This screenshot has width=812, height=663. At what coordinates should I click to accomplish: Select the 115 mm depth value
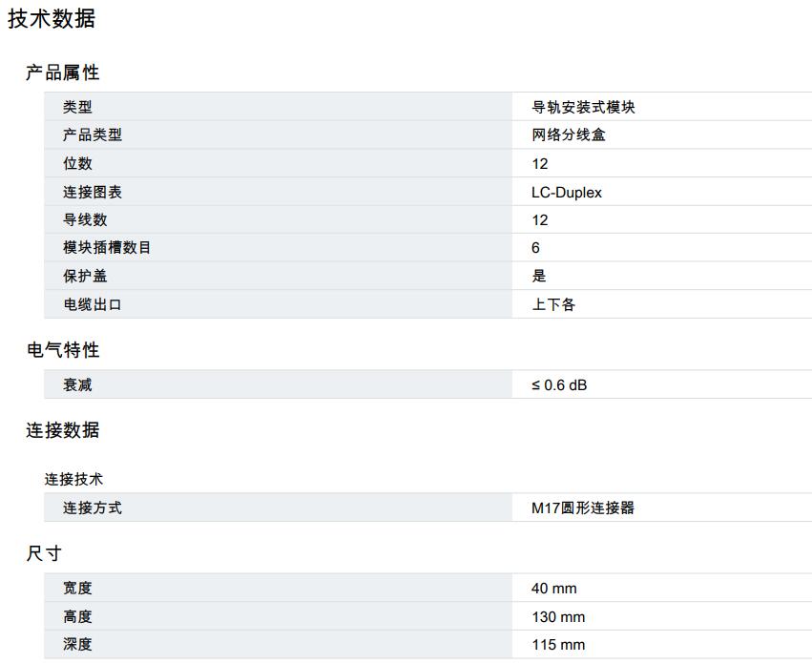pyautogui.click(x=558, y=645)
